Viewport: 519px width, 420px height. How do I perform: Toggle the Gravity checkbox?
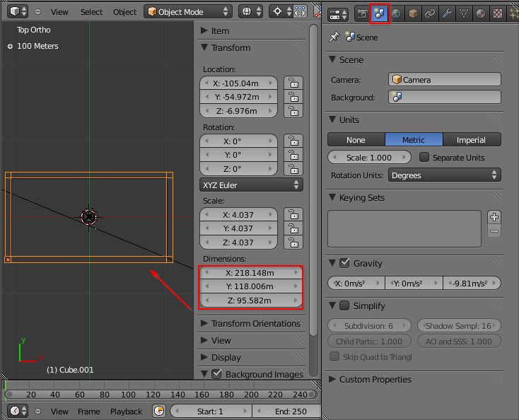344,263
